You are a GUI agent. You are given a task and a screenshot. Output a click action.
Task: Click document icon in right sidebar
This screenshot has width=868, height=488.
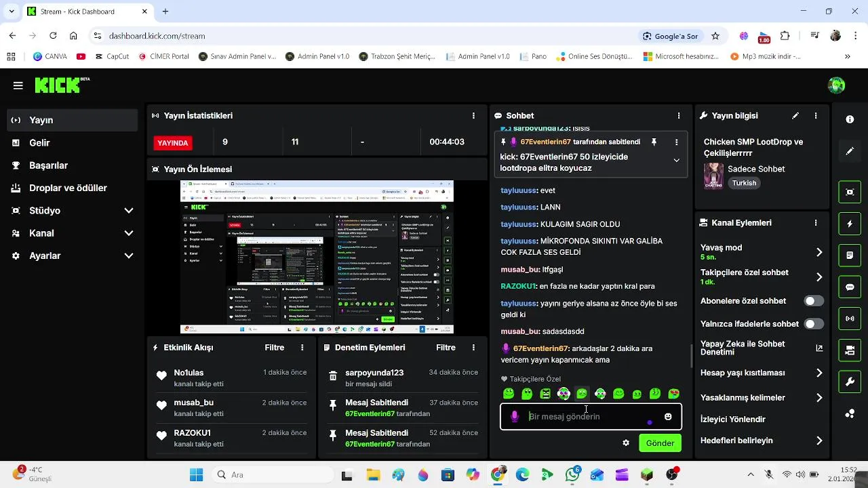(x=850, y=256)
